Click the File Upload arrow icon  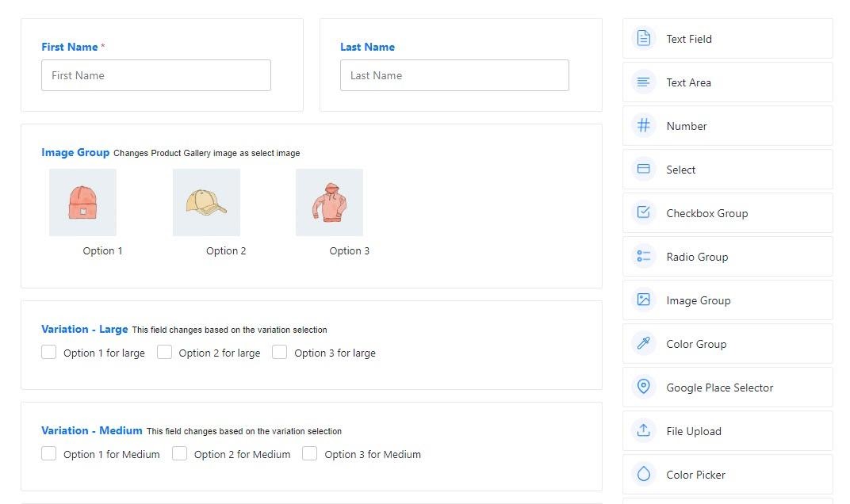(644, 430)
